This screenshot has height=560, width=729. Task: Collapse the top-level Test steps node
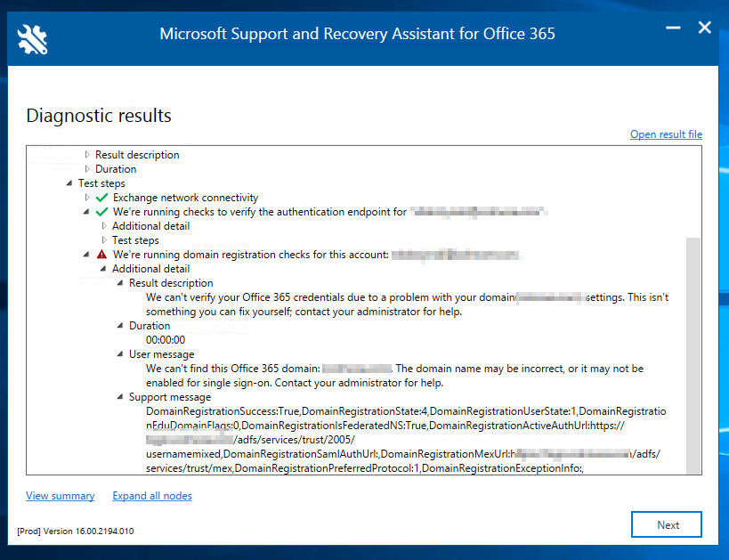coord(69,183)
